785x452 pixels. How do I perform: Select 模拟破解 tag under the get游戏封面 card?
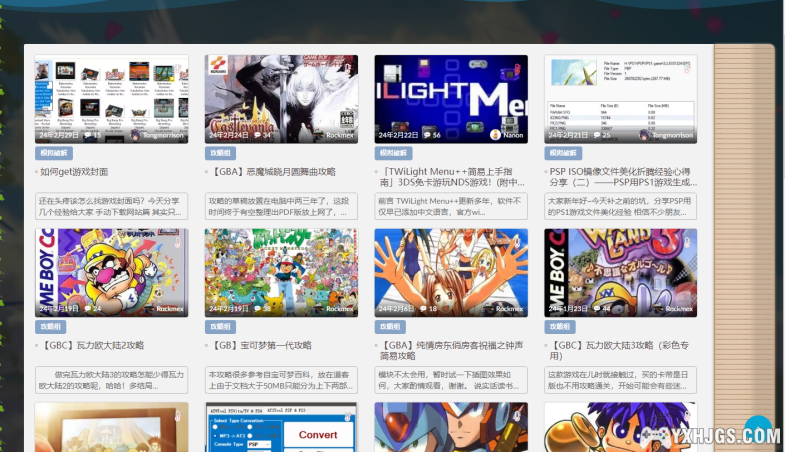point(54,153)
